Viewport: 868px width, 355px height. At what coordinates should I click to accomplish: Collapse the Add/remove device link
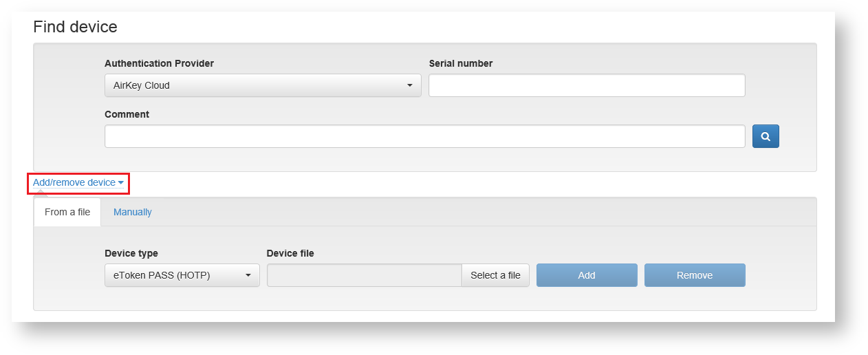[74, 182]
